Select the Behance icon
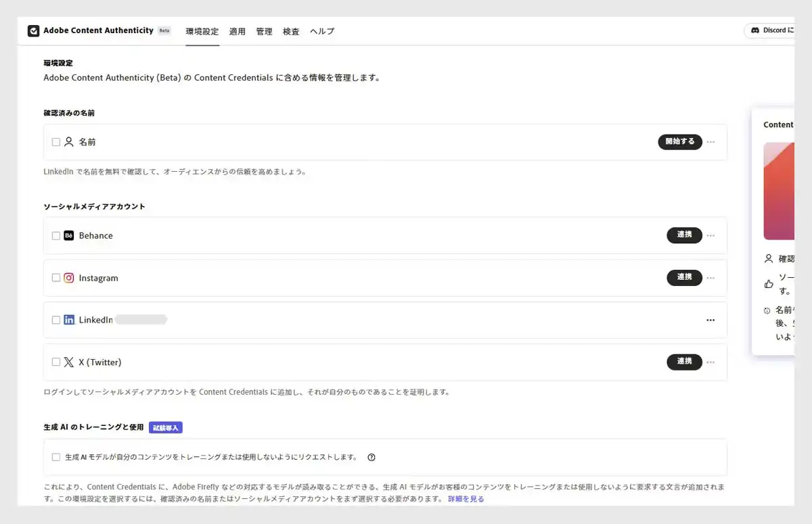The image size is (812, 524). 69,235
